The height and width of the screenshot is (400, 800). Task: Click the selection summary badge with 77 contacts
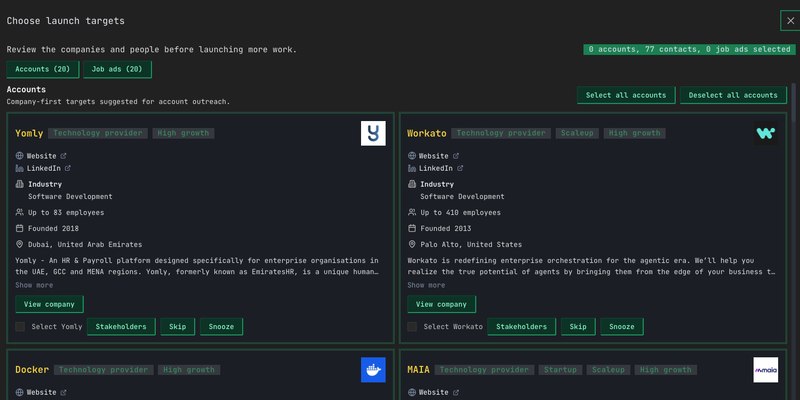[x=689, y=49]
